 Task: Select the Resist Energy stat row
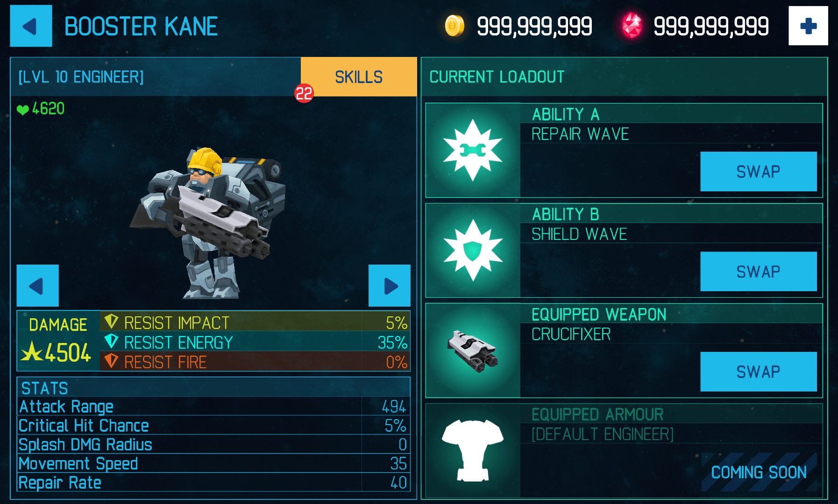(255, 342)
